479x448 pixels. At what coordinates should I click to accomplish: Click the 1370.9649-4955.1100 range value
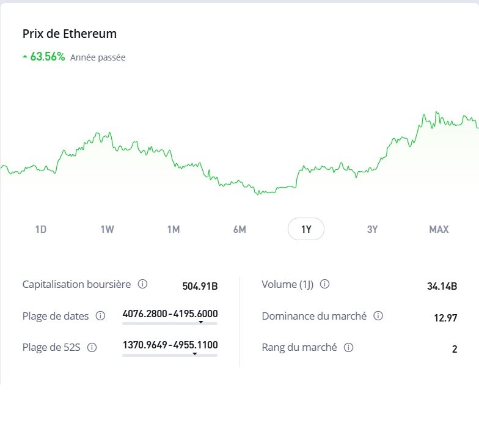point(170,345)
